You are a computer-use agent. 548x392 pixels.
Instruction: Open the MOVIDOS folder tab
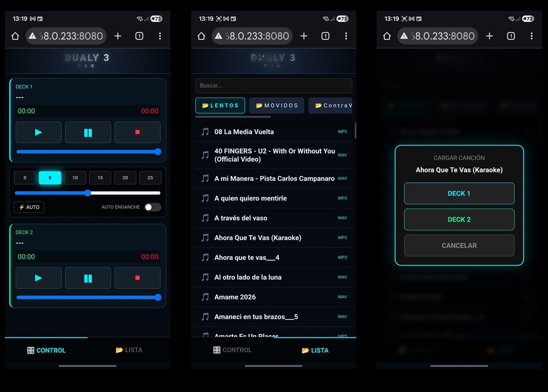coord(276,106)
